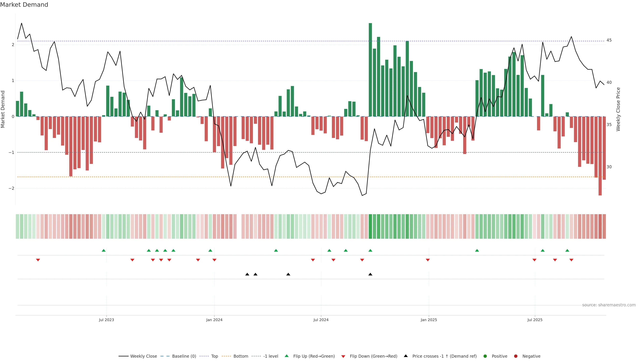The height and width of the screenshot is (362, 644).
Task: Click the Jan 2025 x-axis label
Action: [429, 320]
